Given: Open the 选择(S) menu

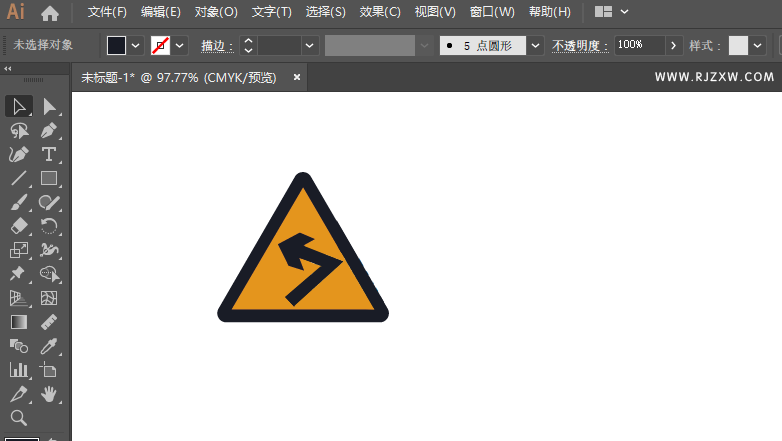Looking at the screenshot, I should tap(326, 12).
